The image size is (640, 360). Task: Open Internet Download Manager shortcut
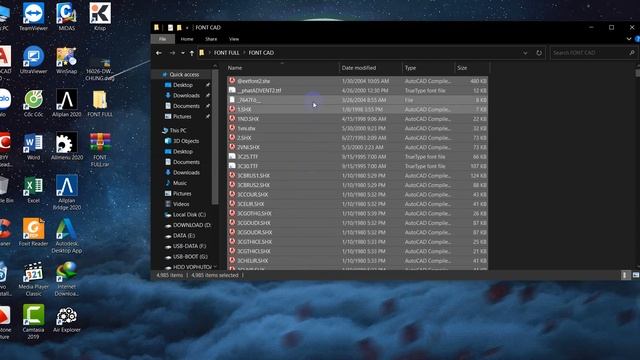pyautogui.click(x=67, y=279)
